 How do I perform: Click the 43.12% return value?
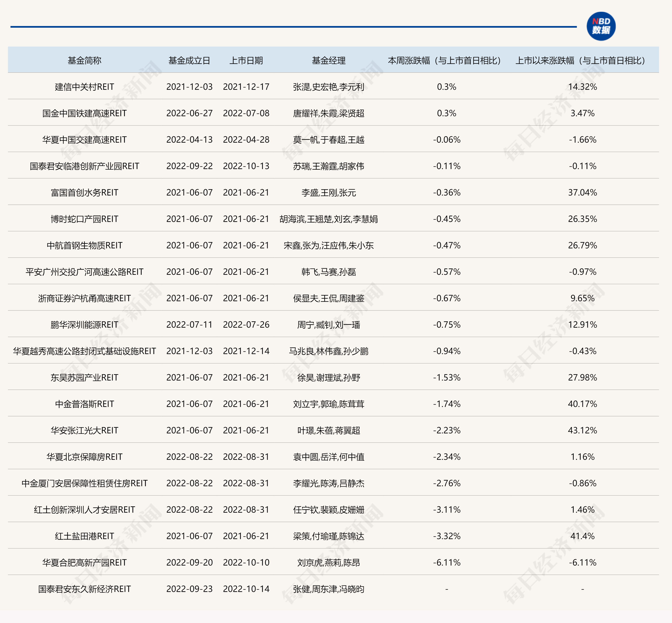(x=582, y=430)
